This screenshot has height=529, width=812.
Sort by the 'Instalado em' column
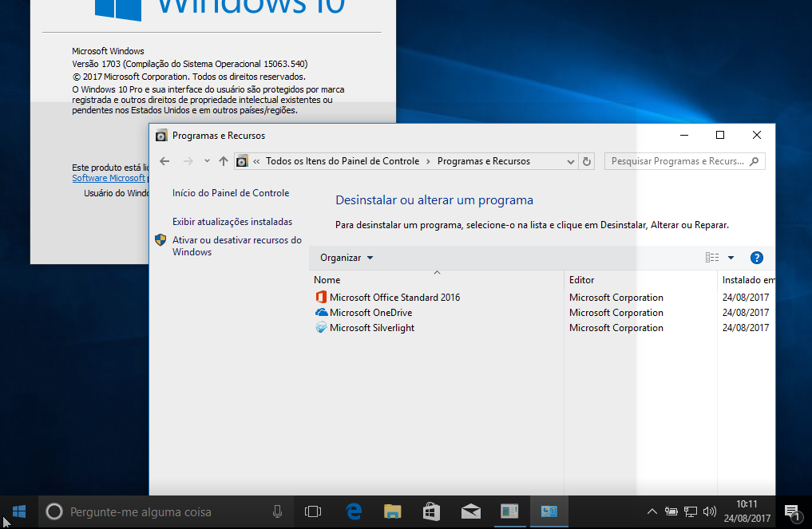point(747,279)
